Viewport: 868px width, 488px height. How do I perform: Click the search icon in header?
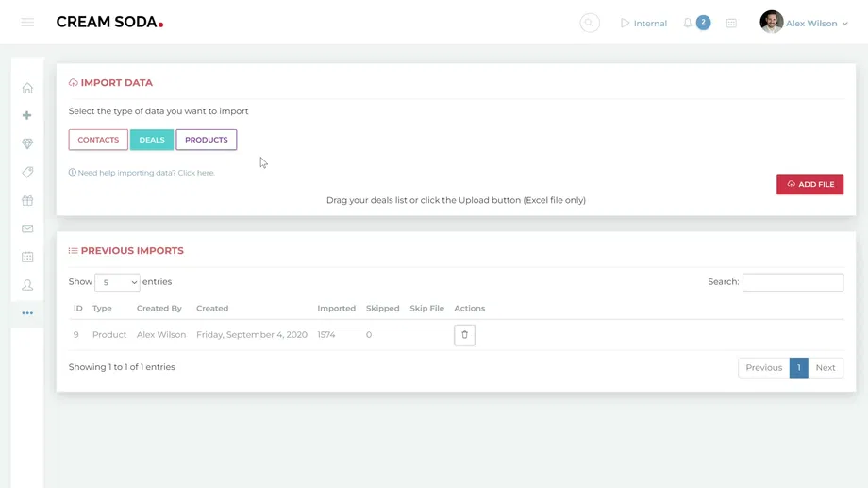click(590, 23)
